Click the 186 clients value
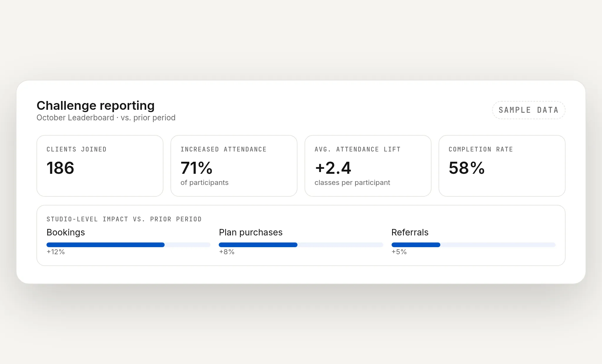Viewport: 602px width, 364px height. click(x=60, y=168)
